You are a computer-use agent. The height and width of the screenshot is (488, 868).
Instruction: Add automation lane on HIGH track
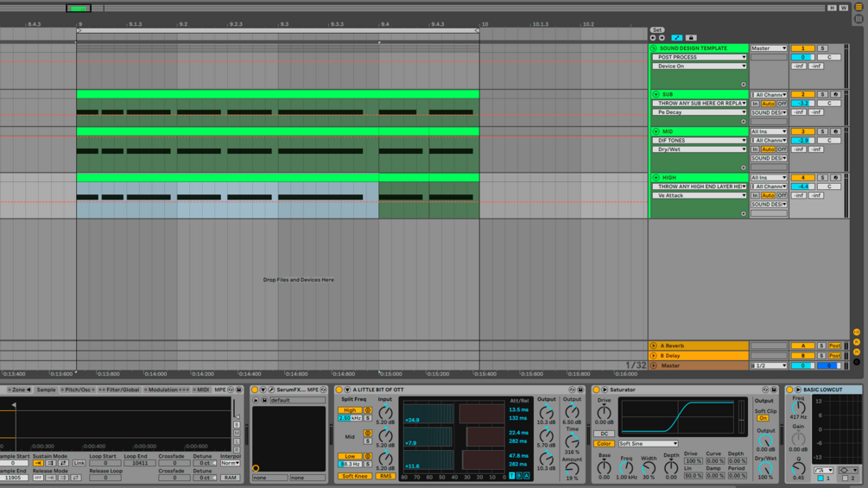pos(744,213)
